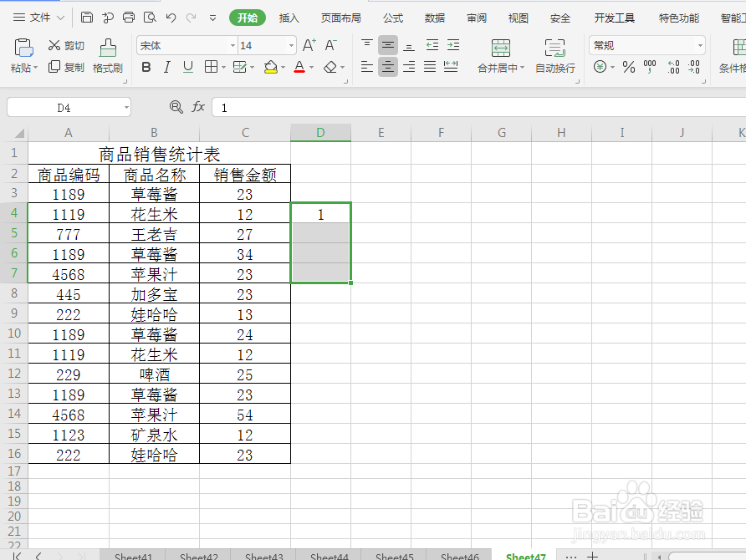Image resolution: width=746 pixels, height=560 pixels.
Task: Open Print Preview icon
Action: [150, 18]
